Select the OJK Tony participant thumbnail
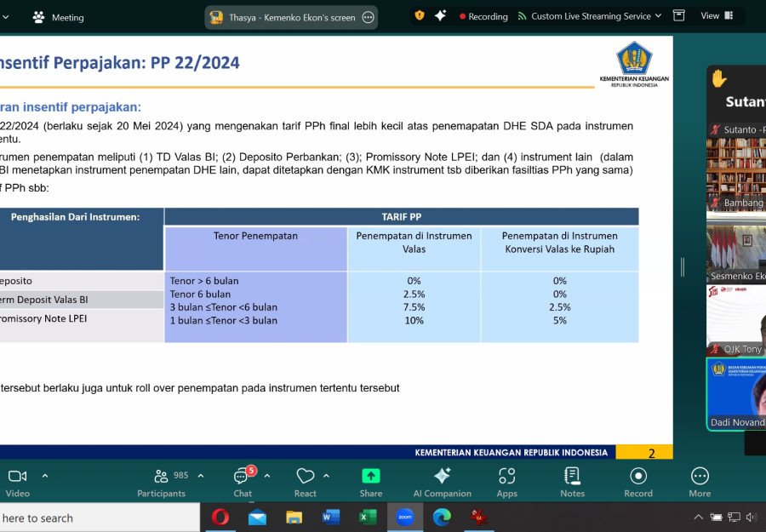766x532 pixels. 736,320
